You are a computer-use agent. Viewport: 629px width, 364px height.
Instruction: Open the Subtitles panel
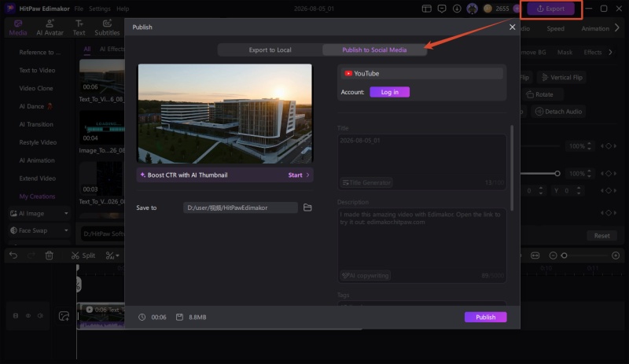pyautogui.click(x=107, y=28)
